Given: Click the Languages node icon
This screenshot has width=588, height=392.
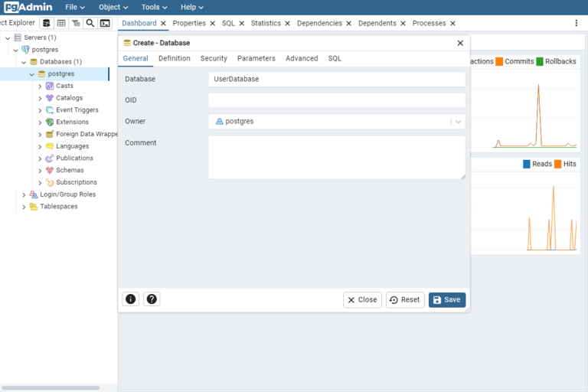Looking at the screenshot, I should tap(50, 146).
